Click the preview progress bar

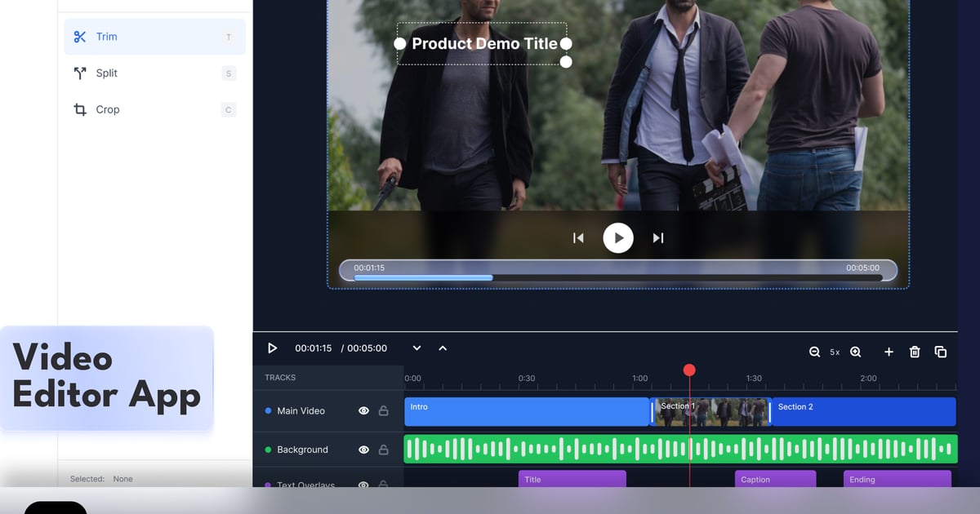pyautogui.click(x=617, y=277)
